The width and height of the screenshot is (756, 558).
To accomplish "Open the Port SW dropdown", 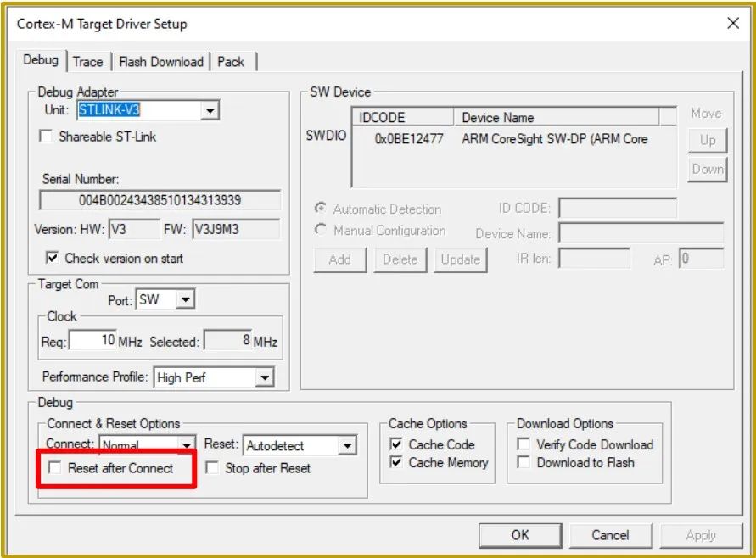I will click(186, 300).
